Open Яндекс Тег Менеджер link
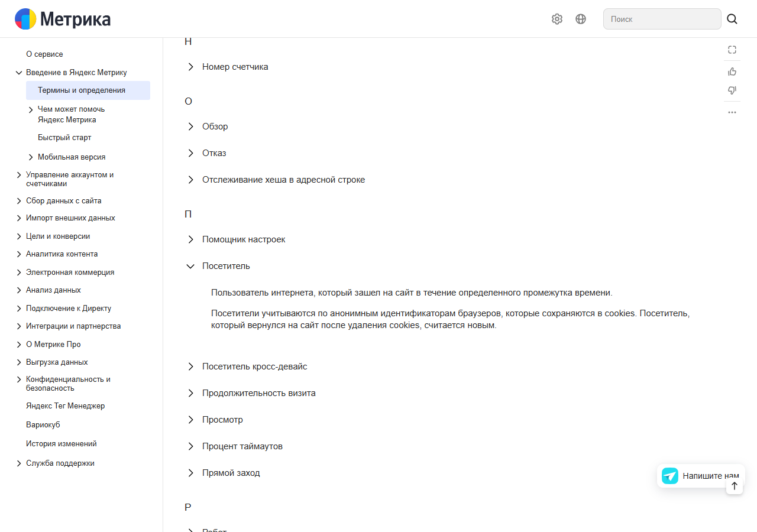The height and width of the screenshot is (532, 757). (x=65, y=406)
